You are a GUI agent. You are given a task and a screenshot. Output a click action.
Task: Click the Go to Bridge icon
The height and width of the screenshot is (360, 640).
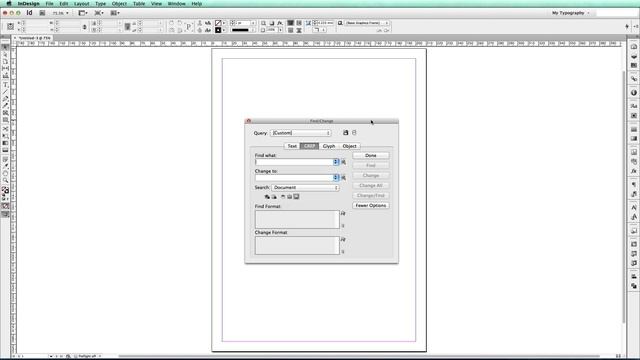[42, 13]
